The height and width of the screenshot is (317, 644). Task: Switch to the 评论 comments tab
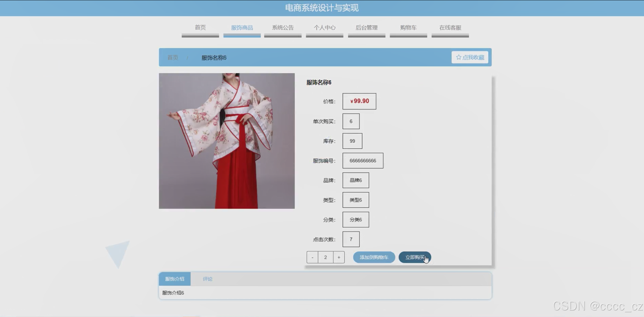(208, 279)
